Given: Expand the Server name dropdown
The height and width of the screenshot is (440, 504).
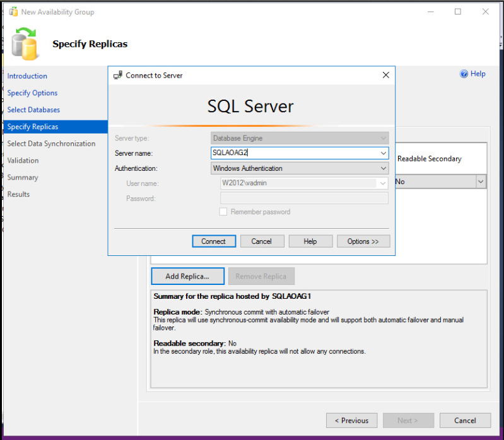Looking at the screenshot, I should click(x=383, y=153).
